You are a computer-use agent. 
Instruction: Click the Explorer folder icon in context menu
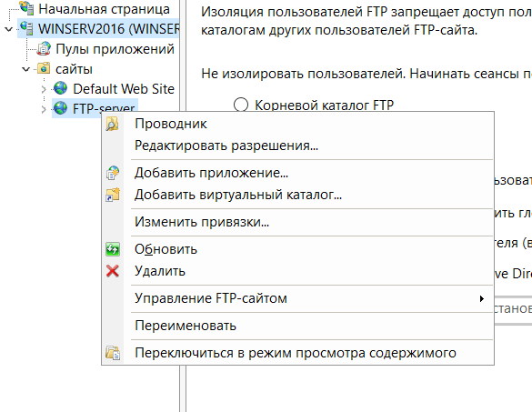coord(112,124)
